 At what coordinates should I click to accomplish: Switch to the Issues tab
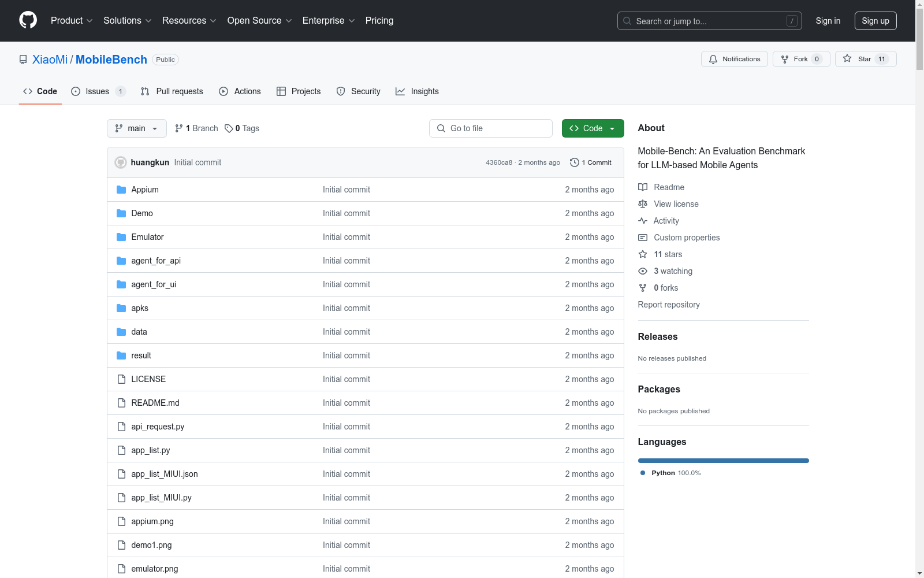(x=98, y=91)
